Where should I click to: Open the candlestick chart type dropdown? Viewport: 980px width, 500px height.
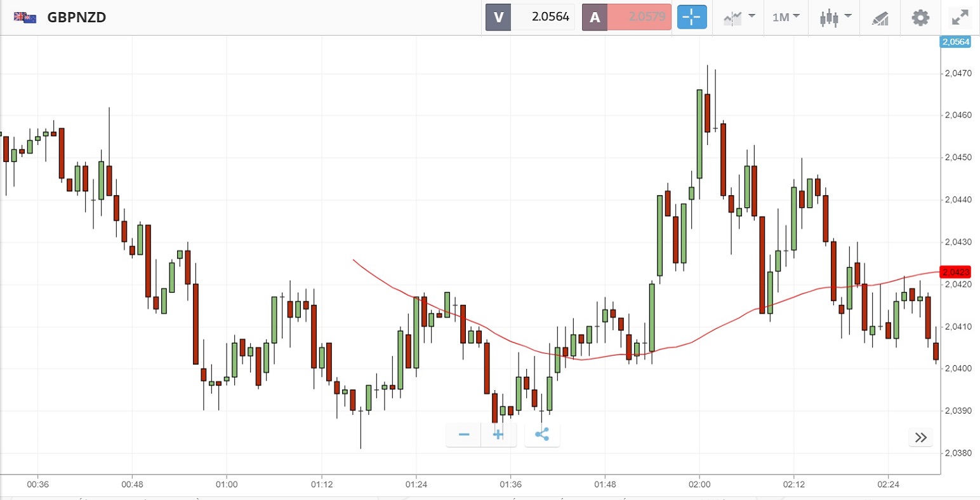pyautogui.click(x=835, y=17)
